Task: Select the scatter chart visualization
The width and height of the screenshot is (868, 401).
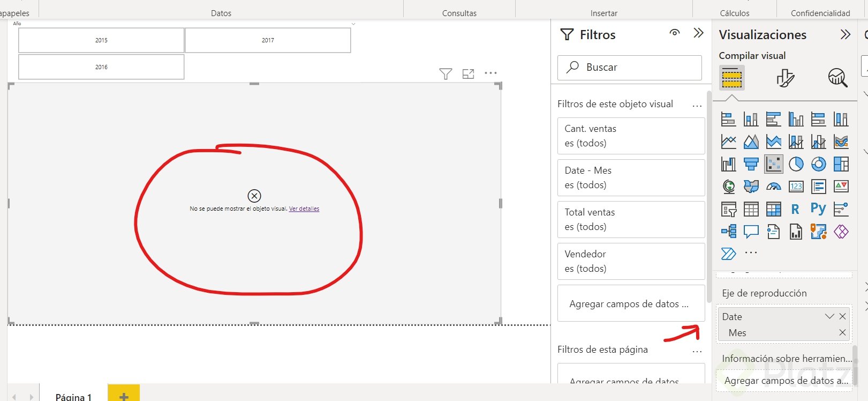Action: point(773,164)
